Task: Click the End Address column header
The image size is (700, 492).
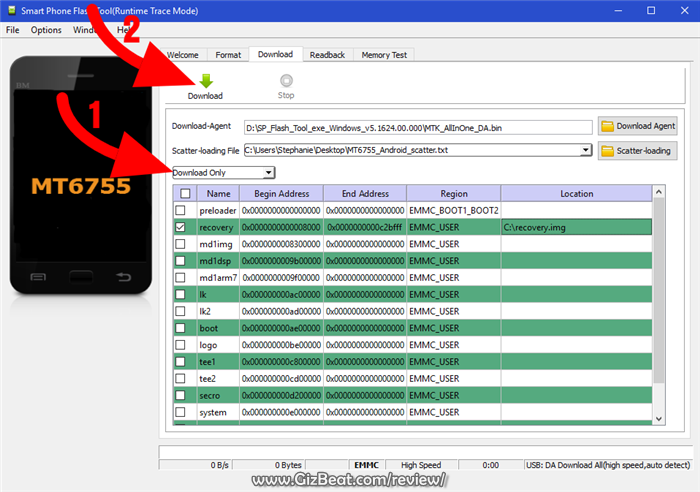Action: tap(365, 193)
